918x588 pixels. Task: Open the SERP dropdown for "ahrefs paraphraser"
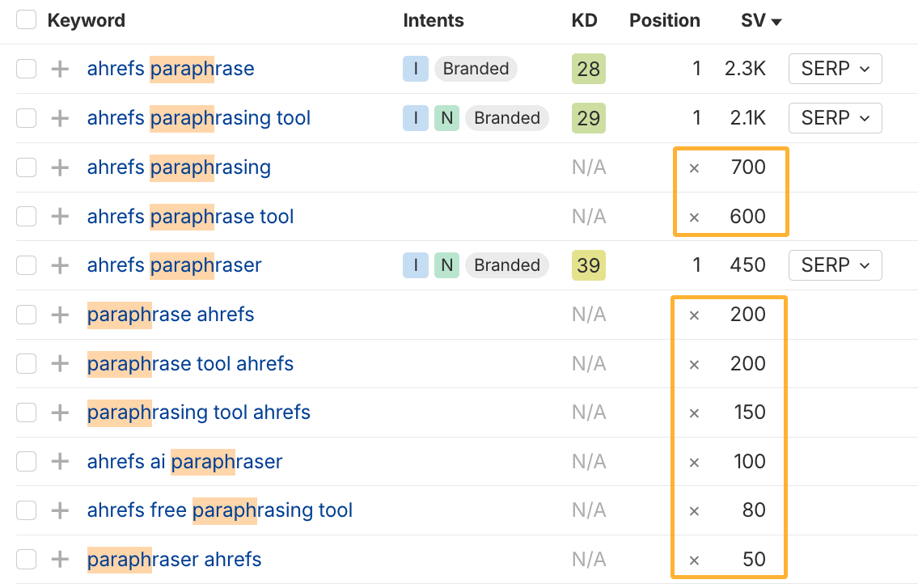click(x=835, y=264)
